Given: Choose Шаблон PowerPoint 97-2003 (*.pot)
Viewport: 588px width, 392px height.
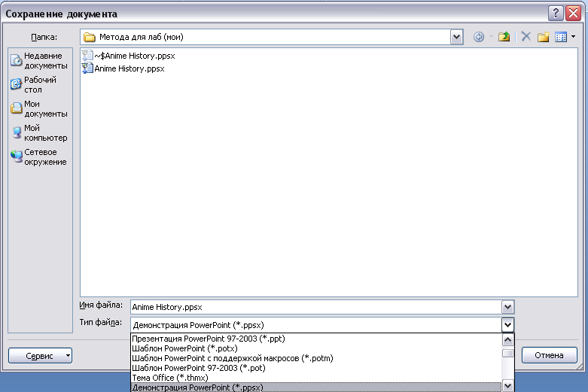Looking at the screenshot, I should [x=316, y=368].
